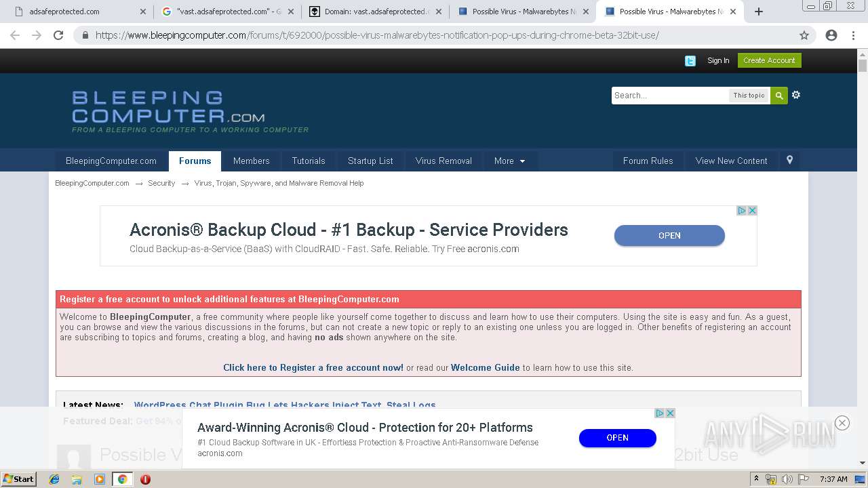Click OPEN on the bottom Acronis Cloud ad

617,438
